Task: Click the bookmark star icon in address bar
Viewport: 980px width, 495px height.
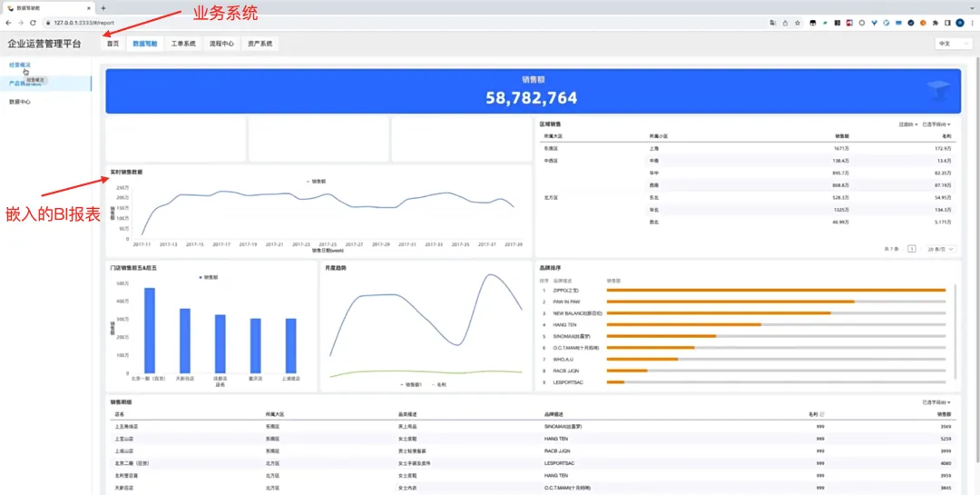Action: pos(798,23)
